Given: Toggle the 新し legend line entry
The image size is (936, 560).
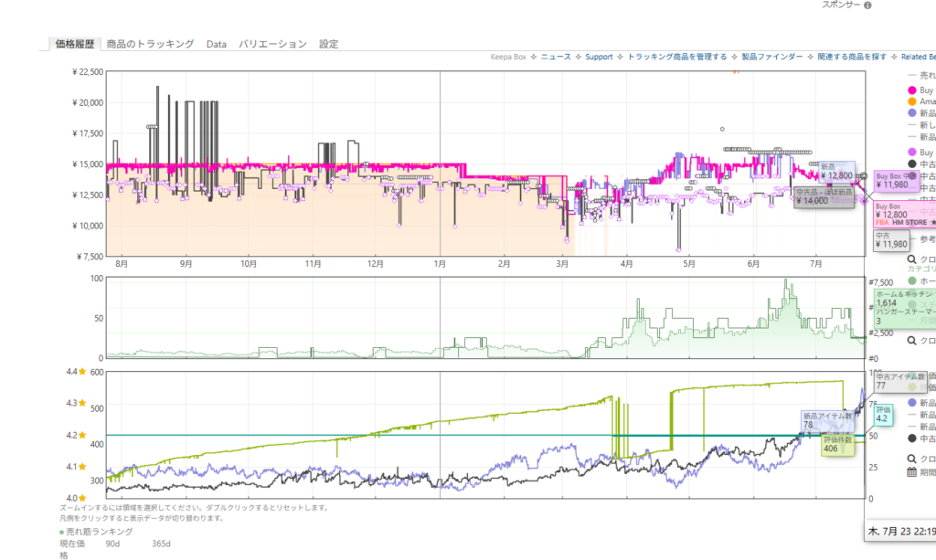Looking at the screenshot, I should (921, 124).
